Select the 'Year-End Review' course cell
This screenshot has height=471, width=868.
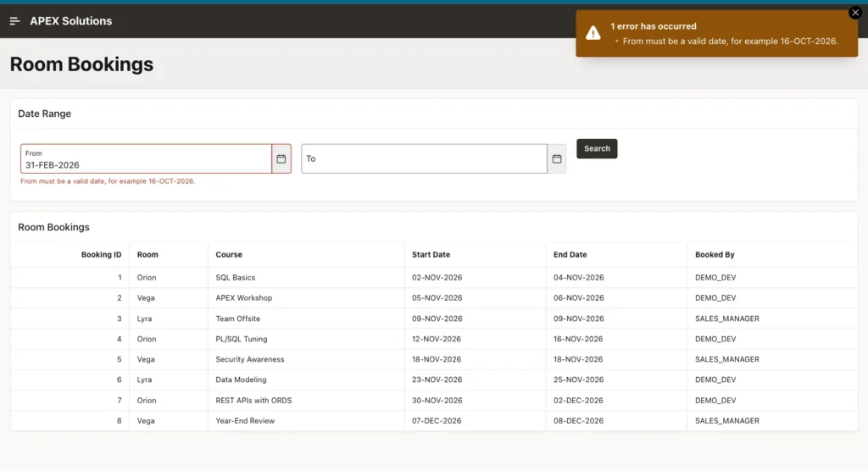coord(245,421)
